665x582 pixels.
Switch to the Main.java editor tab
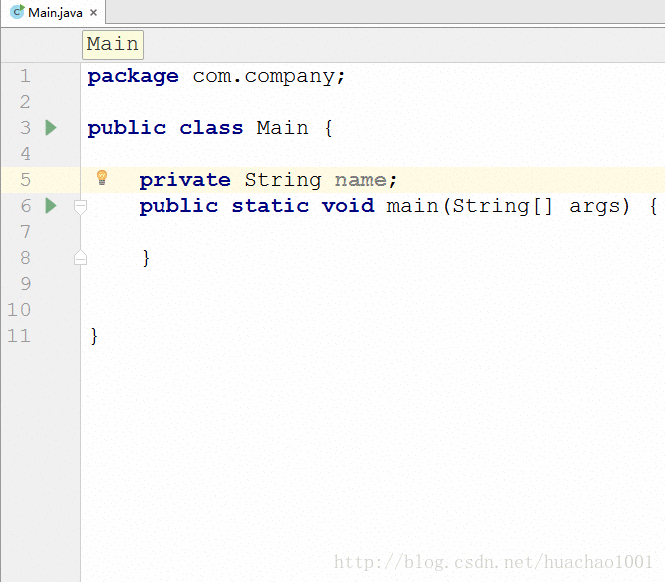point(53,13)
